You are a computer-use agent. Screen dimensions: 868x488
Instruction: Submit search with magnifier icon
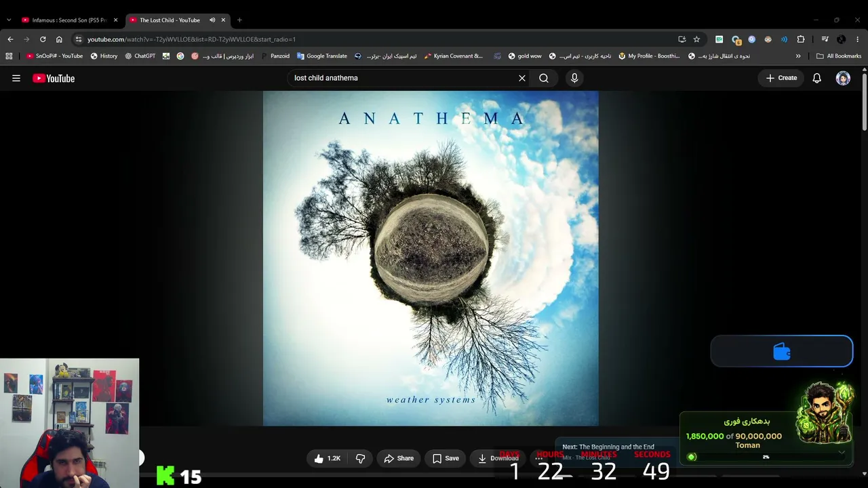point(544,78)
